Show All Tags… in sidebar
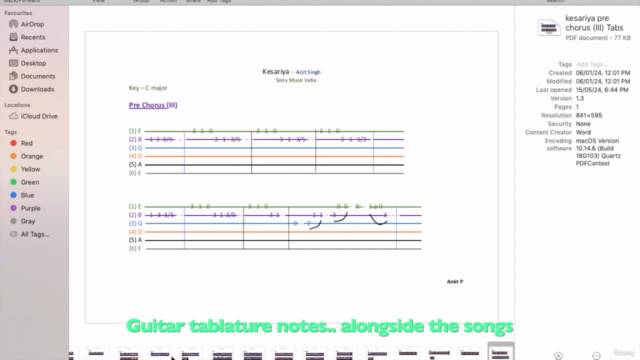The image size is (640, 360). [30, 234]
